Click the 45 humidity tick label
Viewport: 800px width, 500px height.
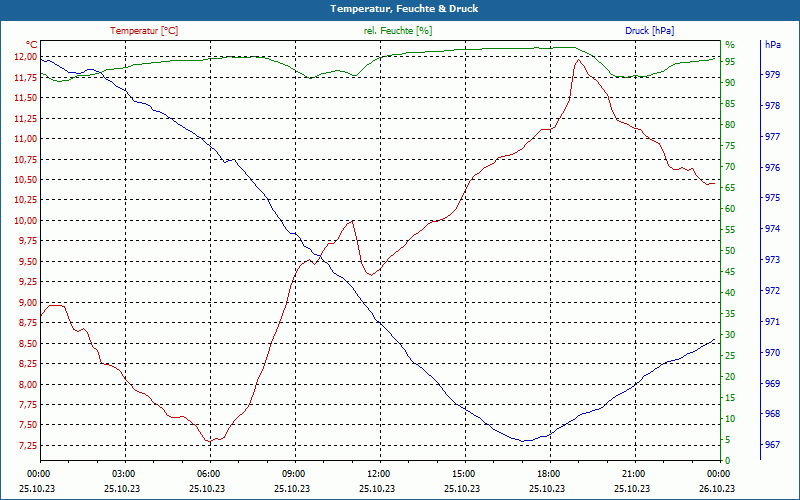(730, 271)
